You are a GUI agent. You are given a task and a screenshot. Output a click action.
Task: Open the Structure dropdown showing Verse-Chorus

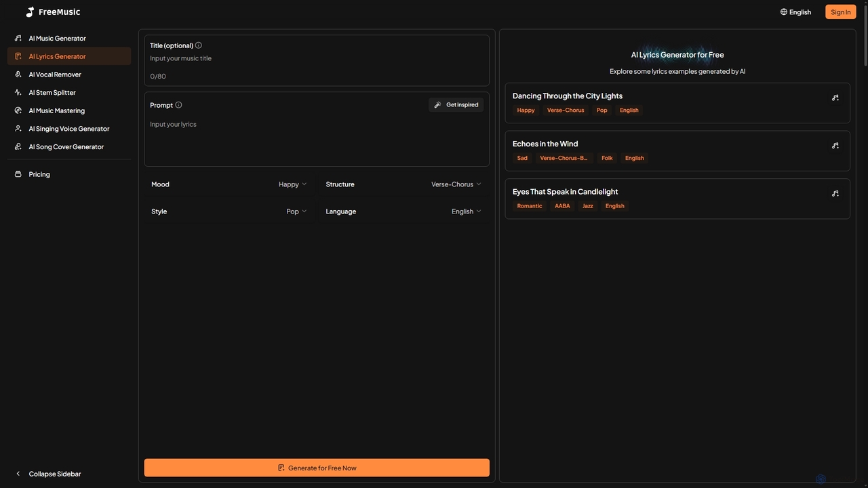(456, 184)
